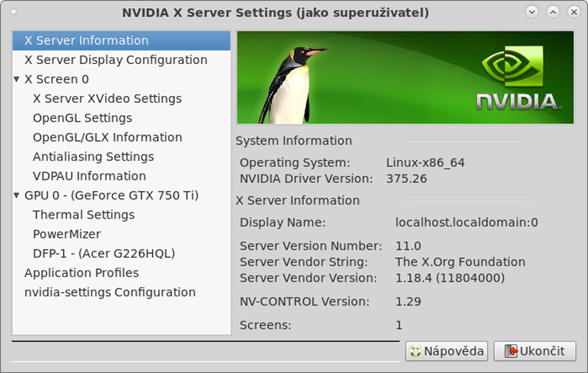The height and width of the screenshot is (373, 588).
Task: Click the Server Vendor String label
Action: click(x=304, y=262)
